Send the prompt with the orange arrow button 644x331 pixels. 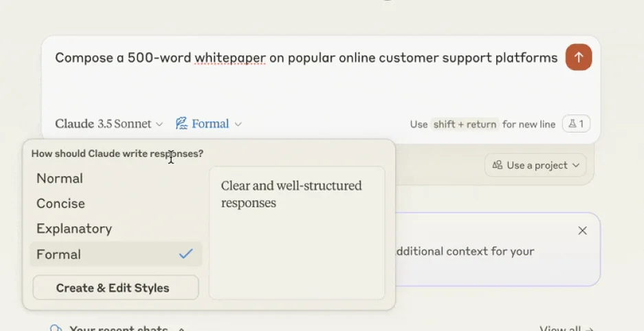[x=578, y=58]
